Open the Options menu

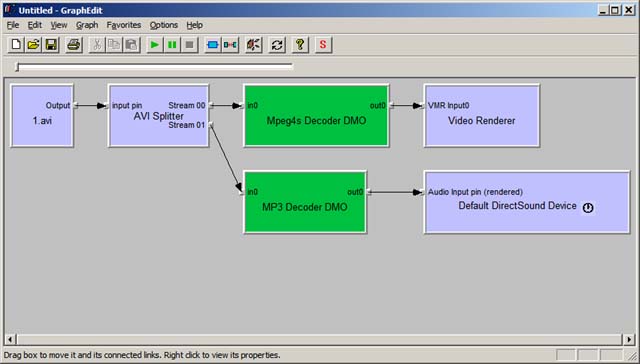pyautogui.click(x=164, y=25)
